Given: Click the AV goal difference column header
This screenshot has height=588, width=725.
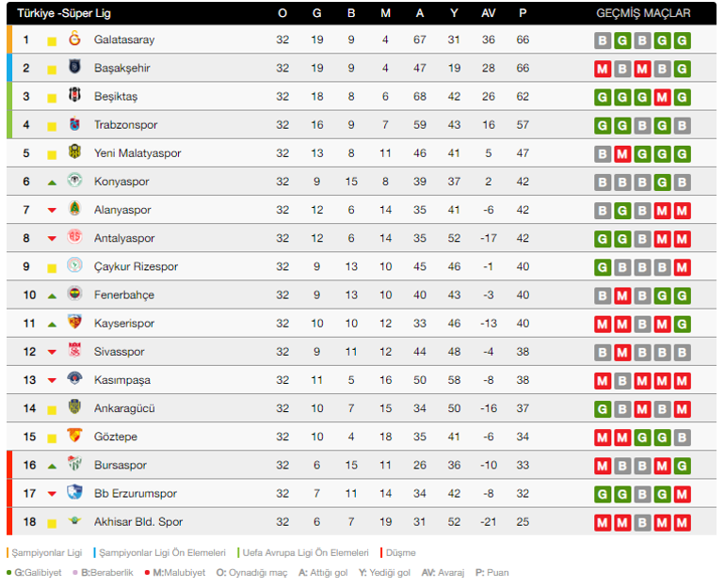Looking at the screenshot, I should [488, 13].
